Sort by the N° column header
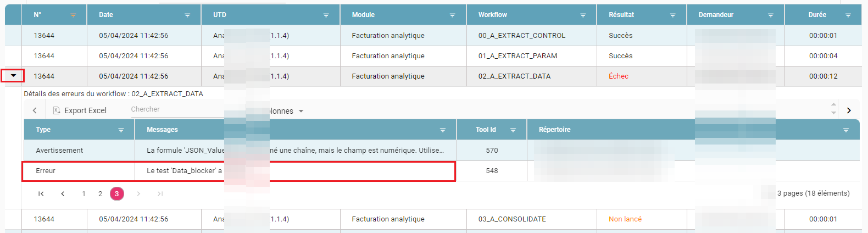Screen dimensions: 868x233 tap(37, 15)
